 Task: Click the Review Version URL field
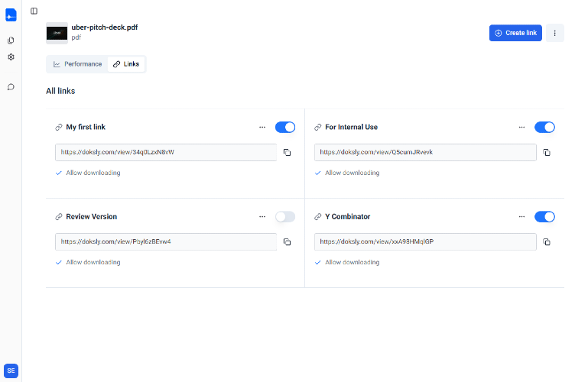(166, 242)
